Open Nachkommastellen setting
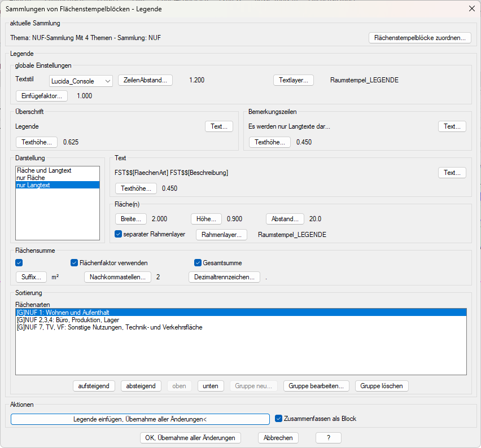The image size is (481, 448). pos(117,277)
